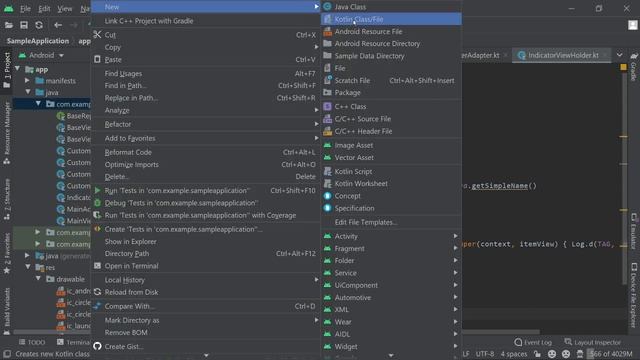Click the Cut scissors menu item
The height and width of the screenshot is (360, 640).
click(x=206, y=35)
